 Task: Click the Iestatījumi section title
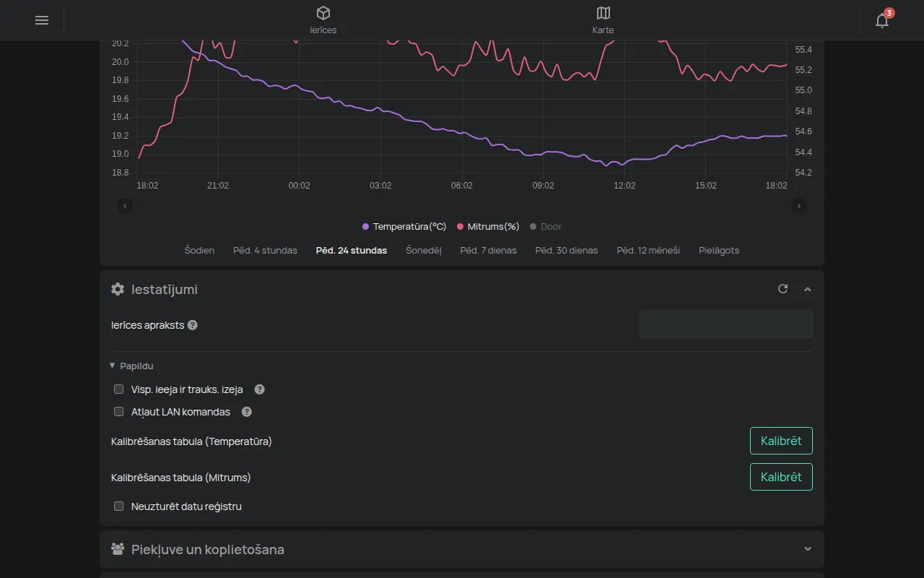(x=165, y=289)
